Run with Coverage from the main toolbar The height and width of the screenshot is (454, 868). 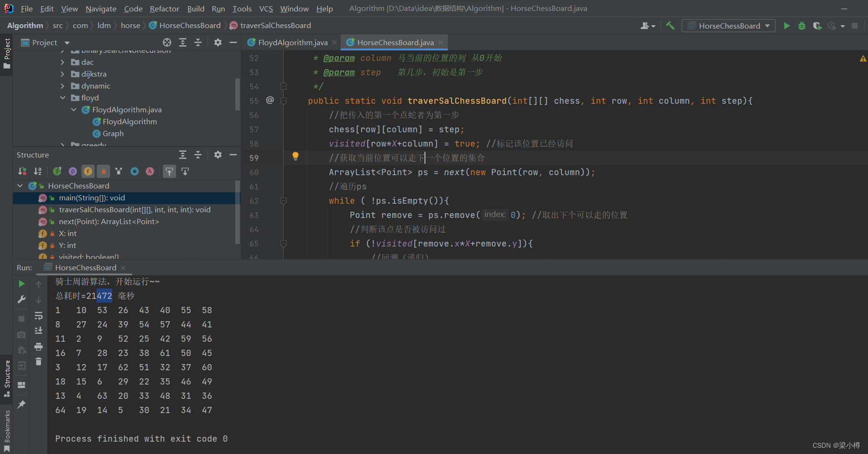point(817,26)
